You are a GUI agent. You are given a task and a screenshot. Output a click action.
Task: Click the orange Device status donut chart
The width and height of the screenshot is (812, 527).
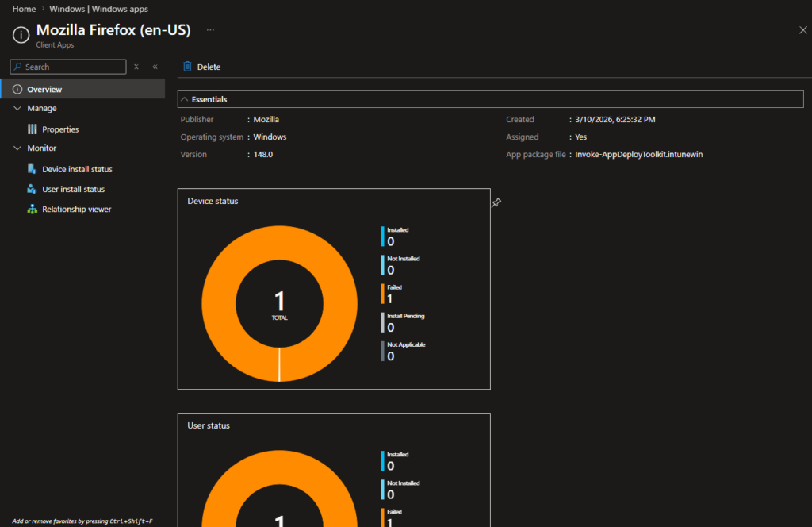pos(217,304)
